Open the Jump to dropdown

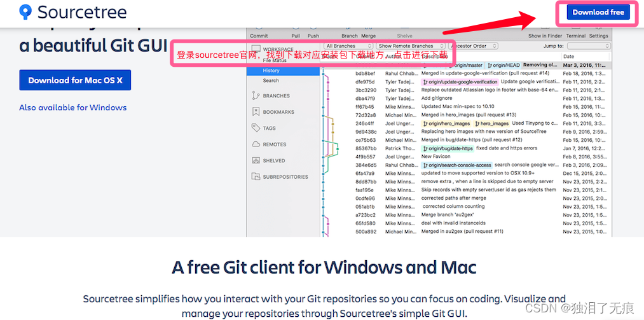point(589,46)
